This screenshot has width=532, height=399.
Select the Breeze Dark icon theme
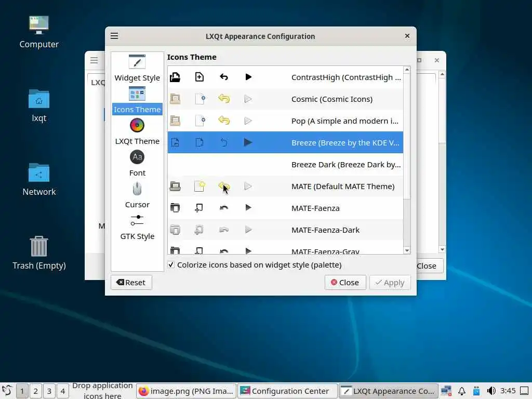(x=285, y=165)
